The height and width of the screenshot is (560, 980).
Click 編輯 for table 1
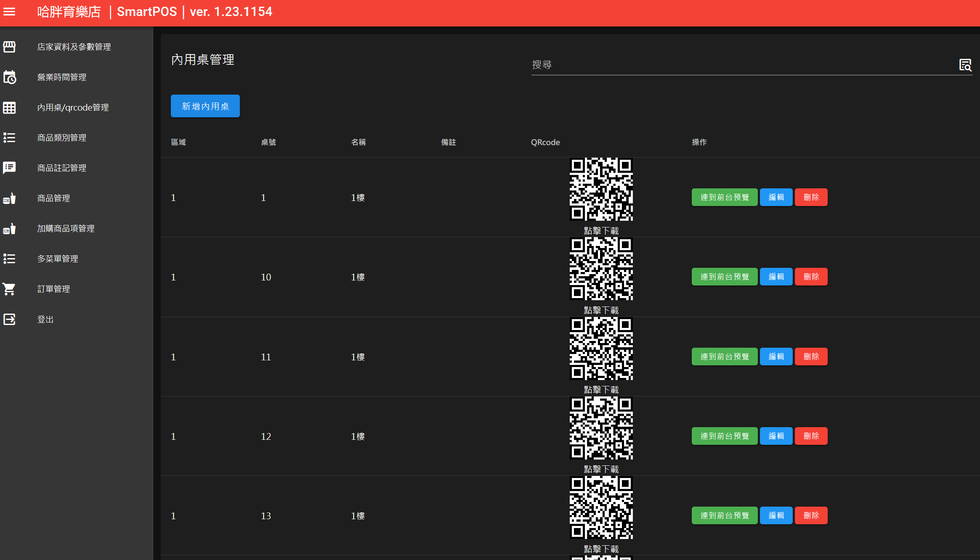(776, 197)
